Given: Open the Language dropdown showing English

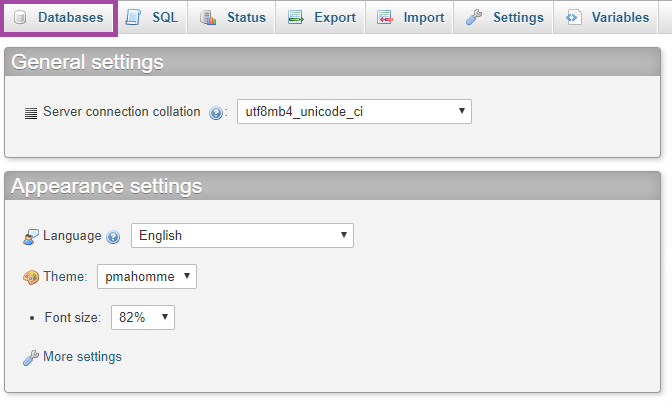Looking at the screenshot, I should pos(242,236).
